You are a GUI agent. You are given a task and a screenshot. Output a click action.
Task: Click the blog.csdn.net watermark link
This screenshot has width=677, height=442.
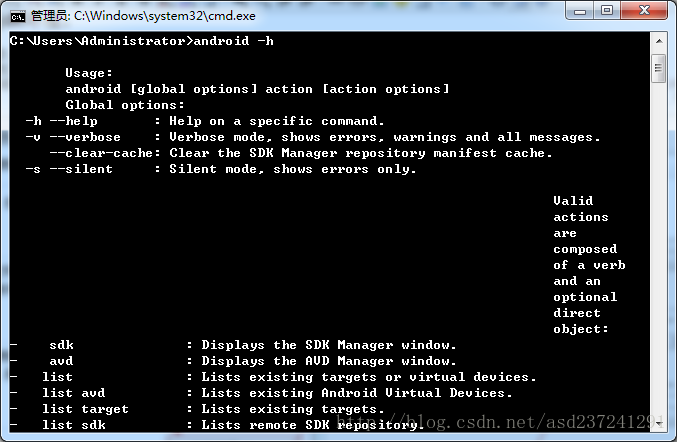[x=500, y=422]
